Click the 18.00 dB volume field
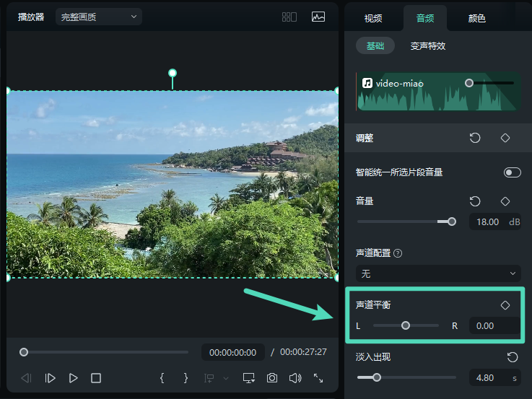Image resolution: width=532 pixels, height=399 pixels. (494, 222)
